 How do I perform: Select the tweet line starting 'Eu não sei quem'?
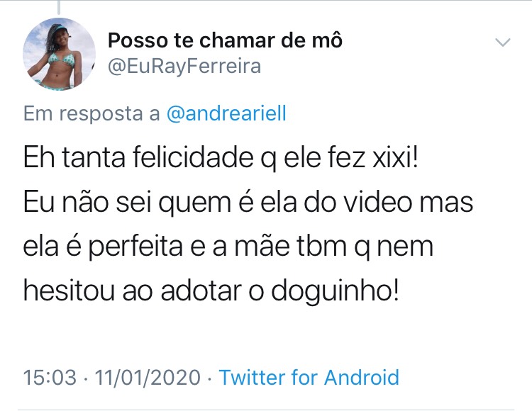click(248, 203)
